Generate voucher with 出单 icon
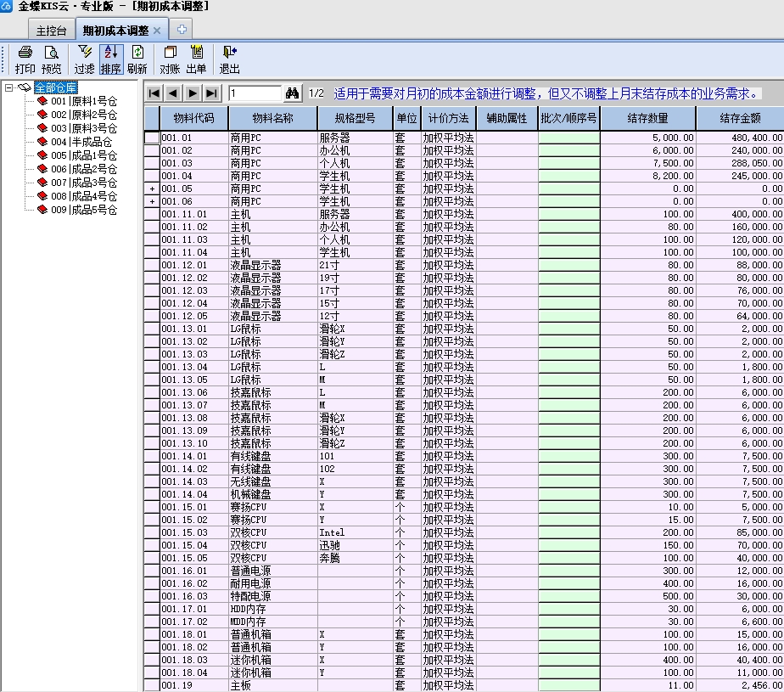 click(196, 59)
